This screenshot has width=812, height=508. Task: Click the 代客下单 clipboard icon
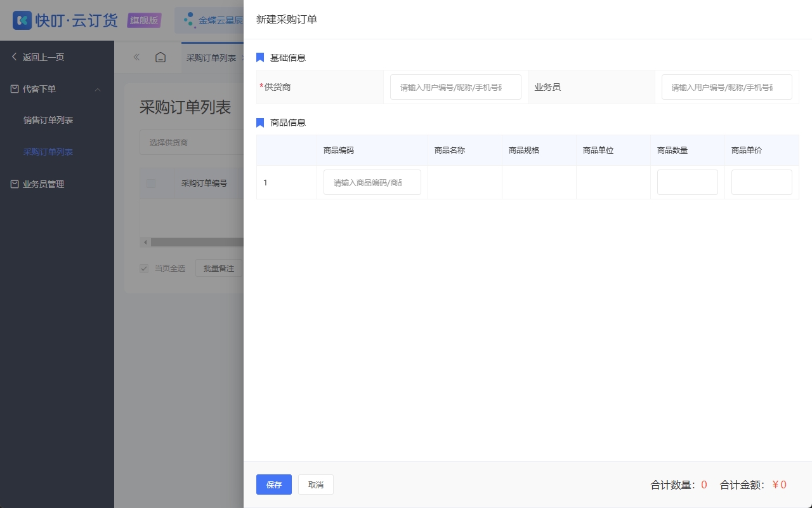pos(15,89)
